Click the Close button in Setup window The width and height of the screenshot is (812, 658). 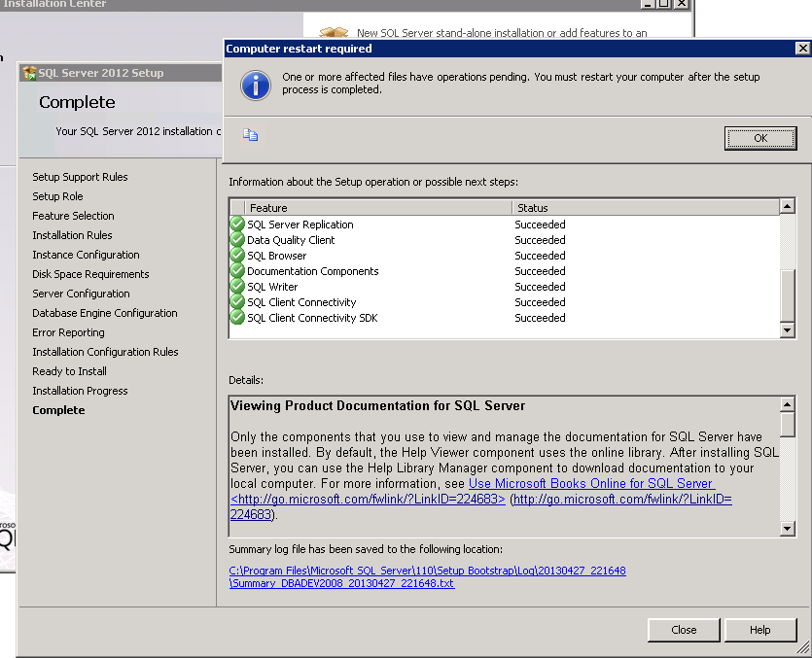pos(684,630)
